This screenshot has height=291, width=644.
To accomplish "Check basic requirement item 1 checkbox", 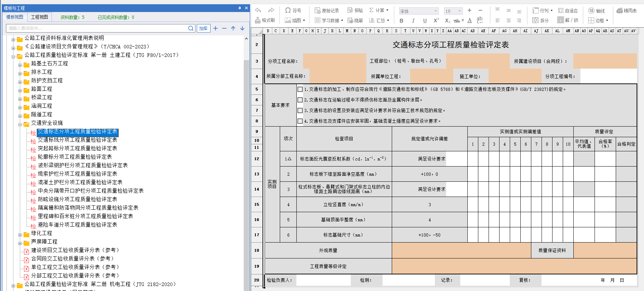I will click(300, 89).
